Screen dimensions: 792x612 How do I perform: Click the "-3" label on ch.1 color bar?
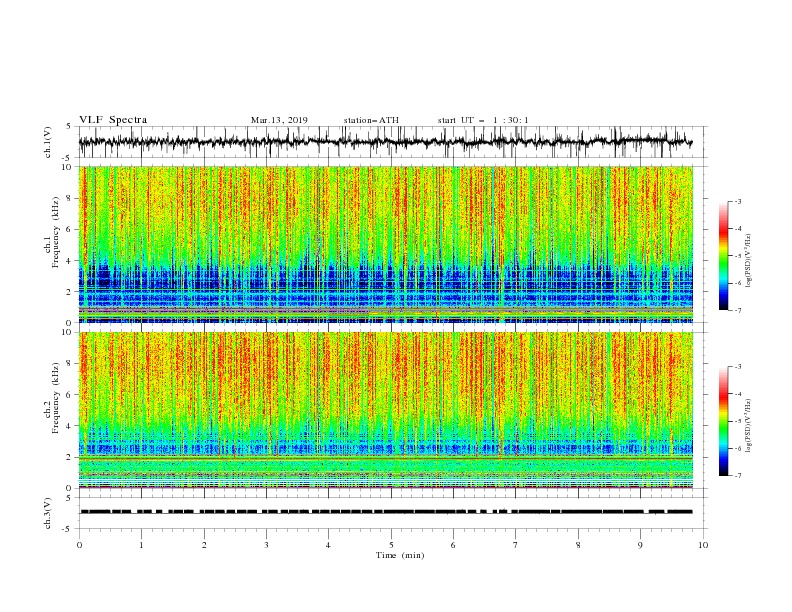click(738, 201)
